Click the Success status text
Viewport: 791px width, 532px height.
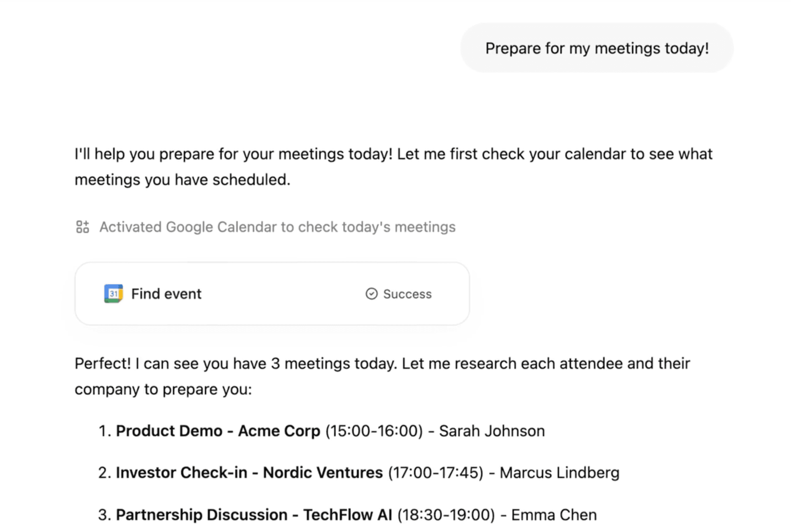[x=407, y=294]
